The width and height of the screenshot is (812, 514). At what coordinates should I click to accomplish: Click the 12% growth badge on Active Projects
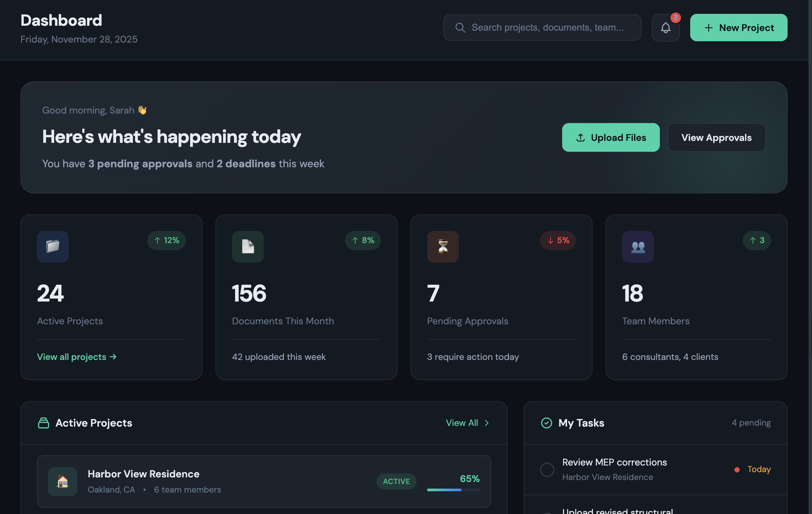167,240
